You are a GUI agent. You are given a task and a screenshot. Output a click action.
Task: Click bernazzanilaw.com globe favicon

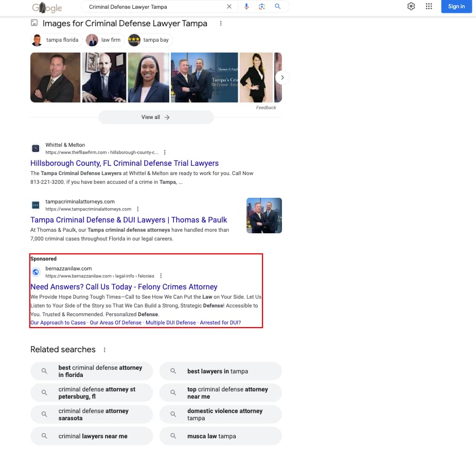tap(36, 272)
